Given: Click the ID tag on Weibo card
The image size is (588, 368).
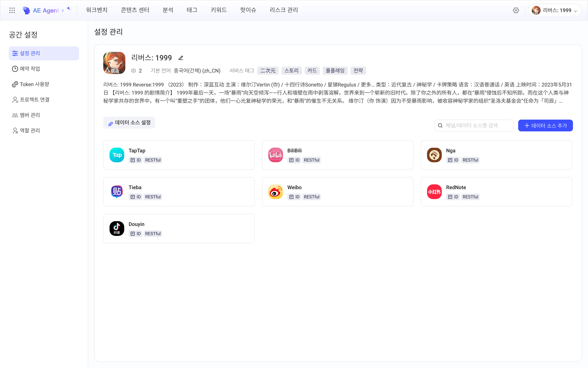Looking at the screenshot, I should click(294, 197).
